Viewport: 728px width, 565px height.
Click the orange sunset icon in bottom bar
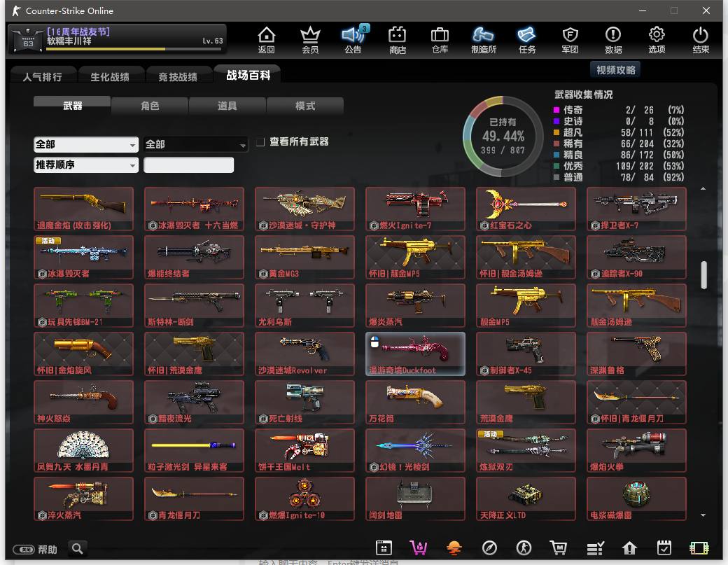[x=454, y=548]
